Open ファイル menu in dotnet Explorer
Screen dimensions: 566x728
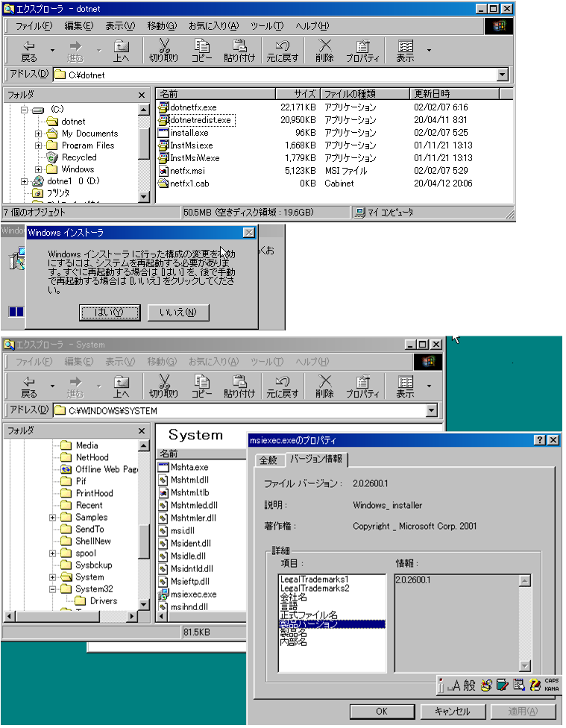(x=34, y=26)
